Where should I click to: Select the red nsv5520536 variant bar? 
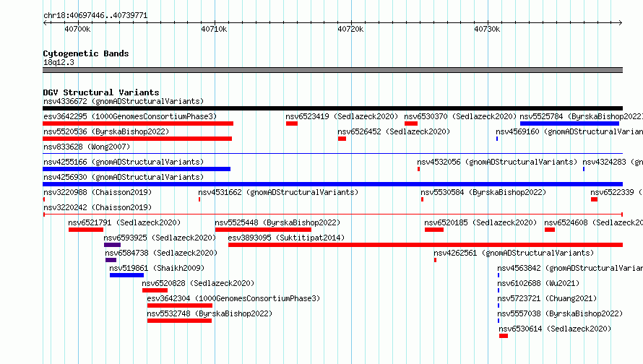click(137, 139)
